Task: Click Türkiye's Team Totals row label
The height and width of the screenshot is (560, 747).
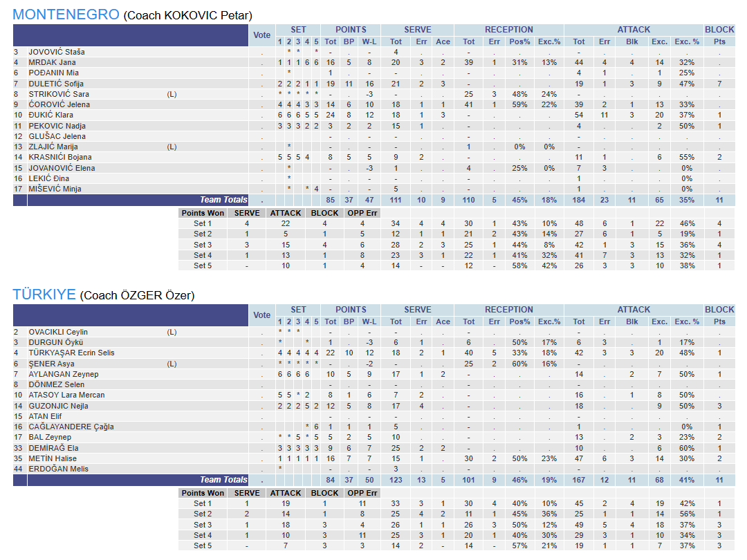Action: (x=223, y=480)
